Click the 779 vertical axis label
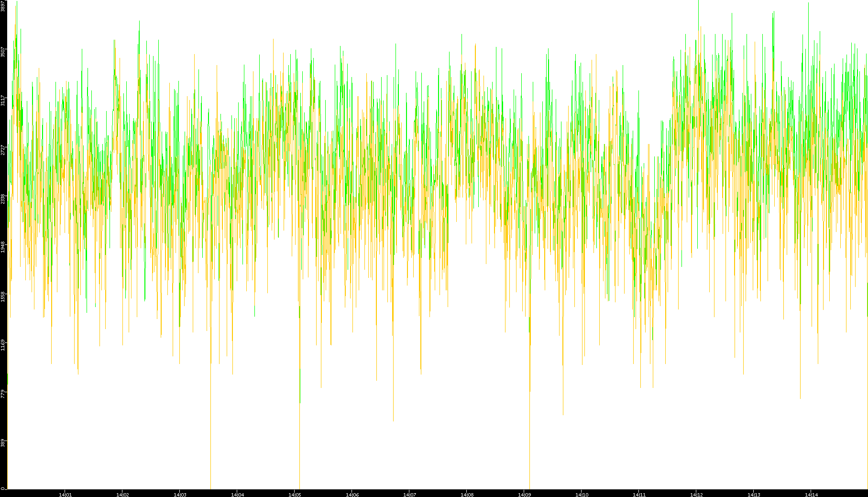The width and height of the screenshot is (868, 497). (x=3, y=394)
